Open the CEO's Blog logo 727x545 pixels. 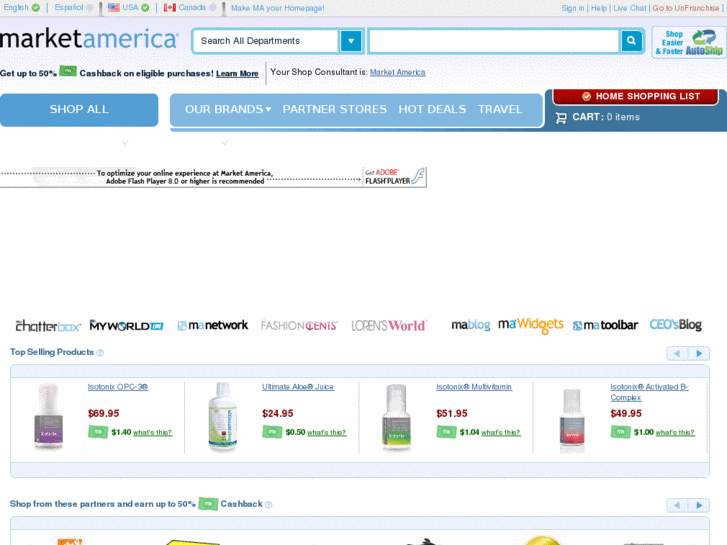click(675, 325)
